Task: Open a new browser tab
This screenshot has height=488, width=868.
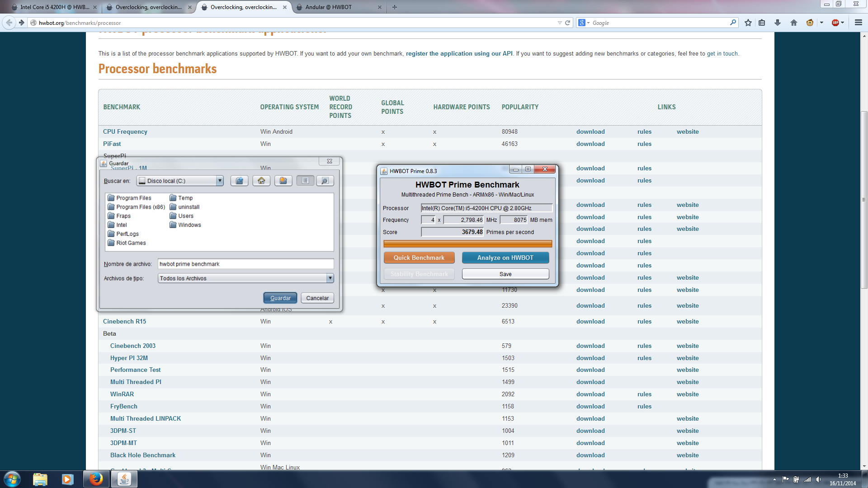Action: point(395,7)
